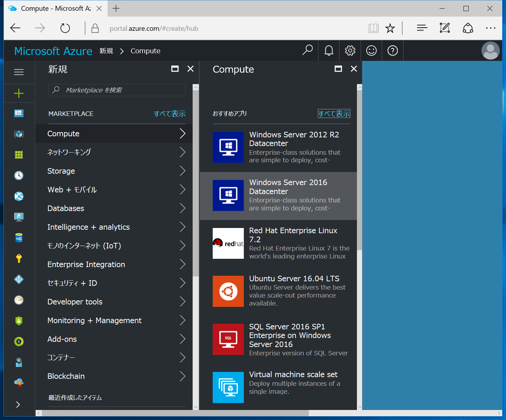Expand コンテナー chevron
The image size is (506, 420).
[183, 357]
